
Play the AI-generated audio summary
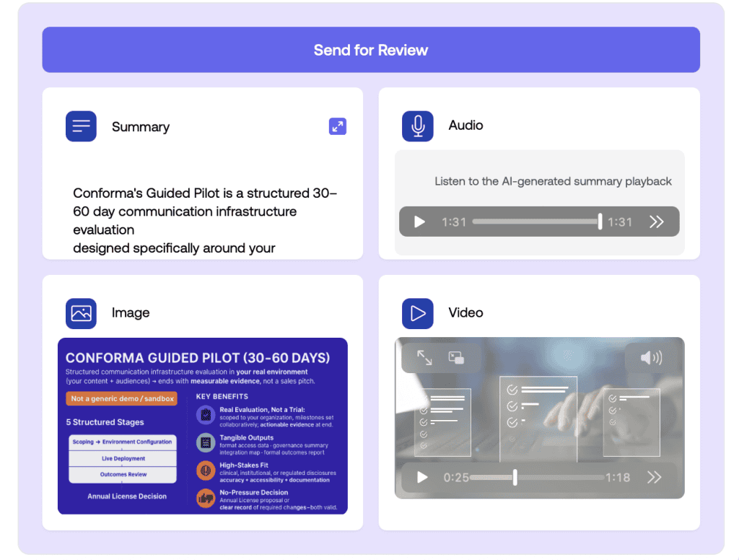(419, 222)
